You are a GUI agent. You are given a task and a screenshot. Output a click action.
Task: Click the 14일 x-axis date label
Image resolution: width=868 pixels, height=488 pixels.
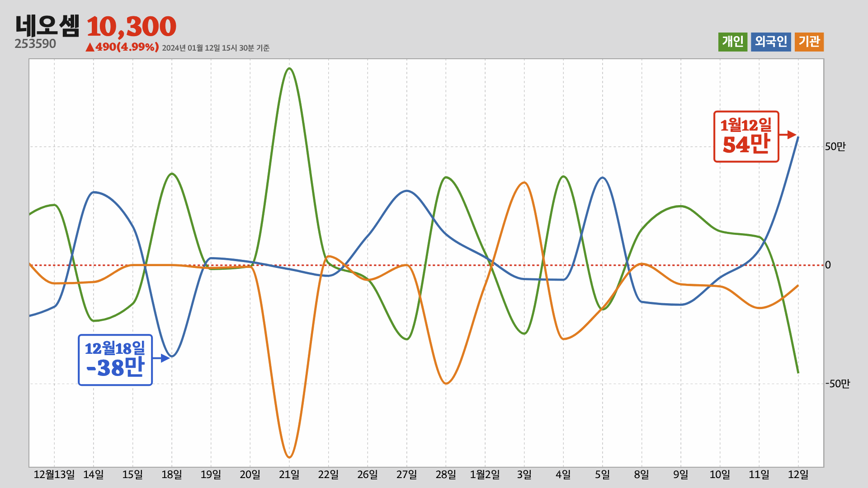[x=94, y=474]
